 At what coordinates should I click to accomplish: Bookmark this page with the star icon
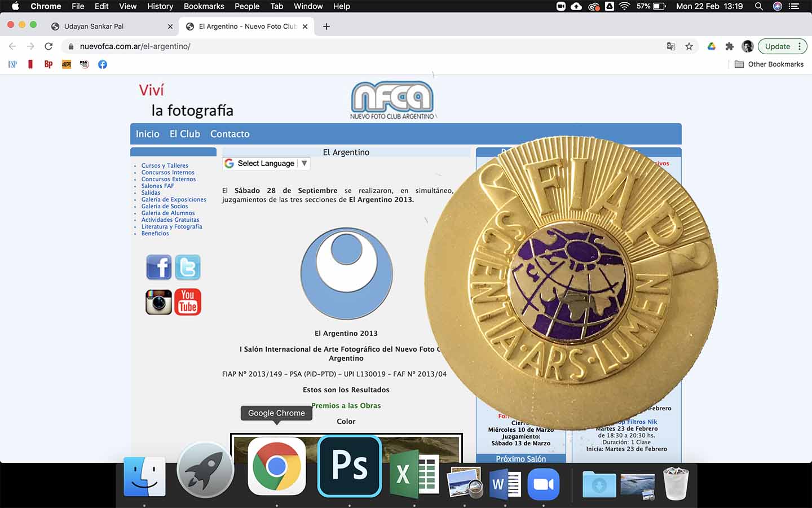tap(689, 46)
